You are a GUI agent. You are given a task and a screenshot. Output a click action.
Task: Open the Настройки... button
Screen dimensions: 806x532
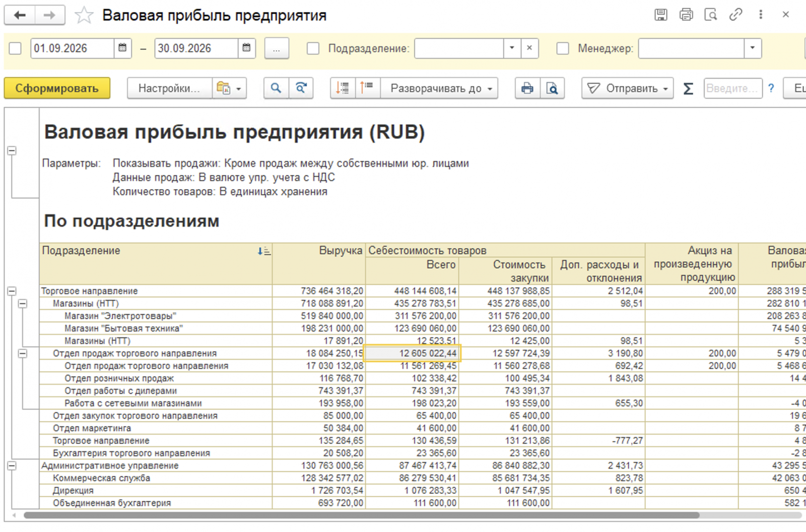pyautogui.click(x=170, y=88)
